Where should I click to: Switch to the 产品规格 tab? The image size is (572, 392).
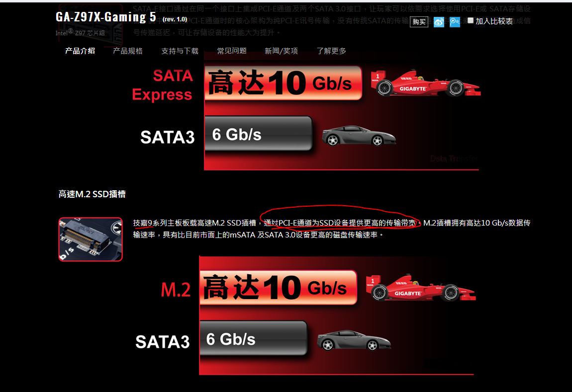click(128, 51)
